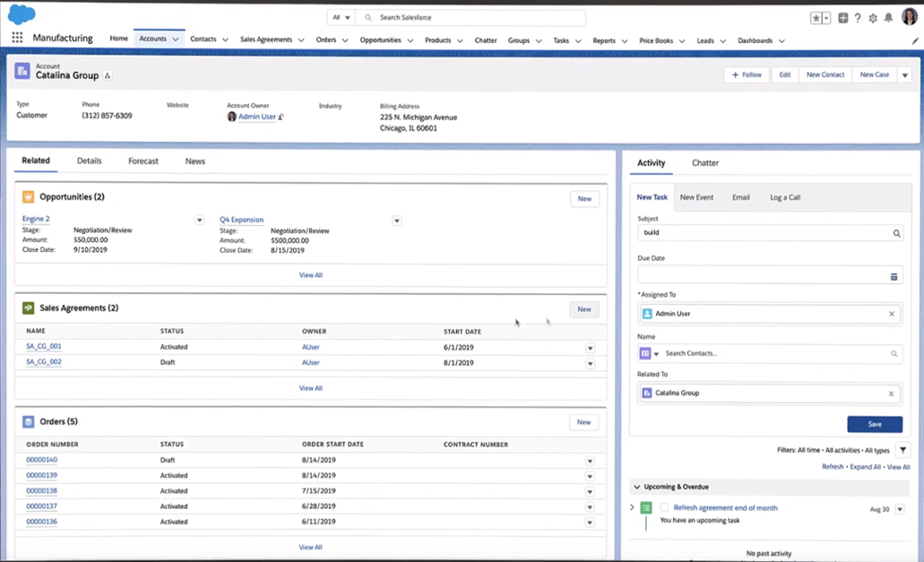This screenshot has height=562, width=924.
Task: Open the Engine 2 opportunity link
Action: coord(36,219)
